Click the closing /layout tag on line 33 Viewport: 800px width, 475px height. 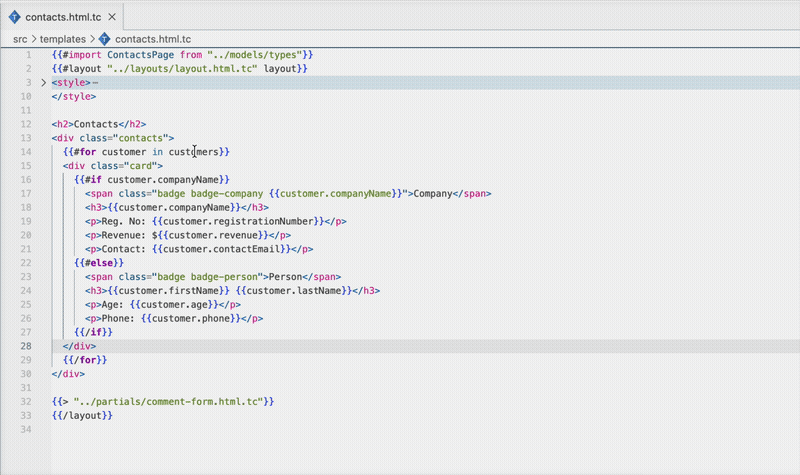[x=82, y=415]
